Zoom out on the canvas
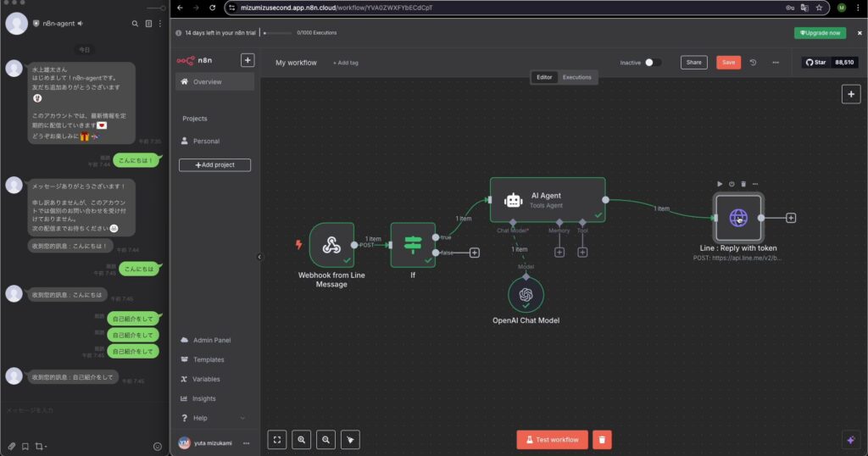The image size is (868, 456). tap(326, 440)
